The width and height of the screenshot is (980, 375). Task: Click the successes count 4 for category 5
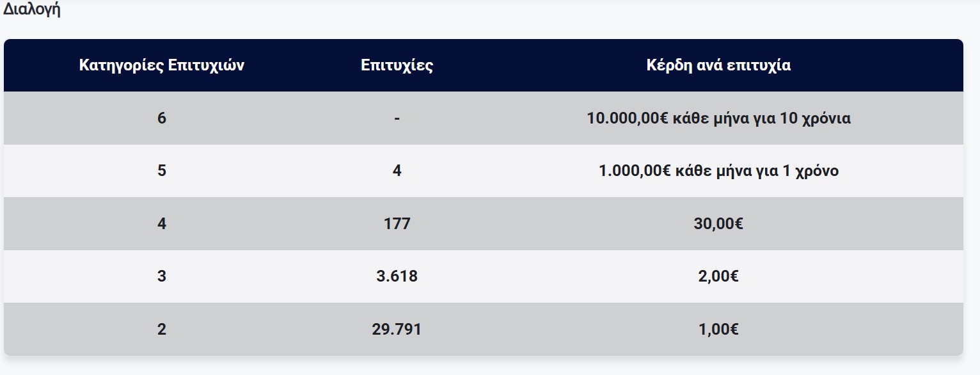click(397, 171)
